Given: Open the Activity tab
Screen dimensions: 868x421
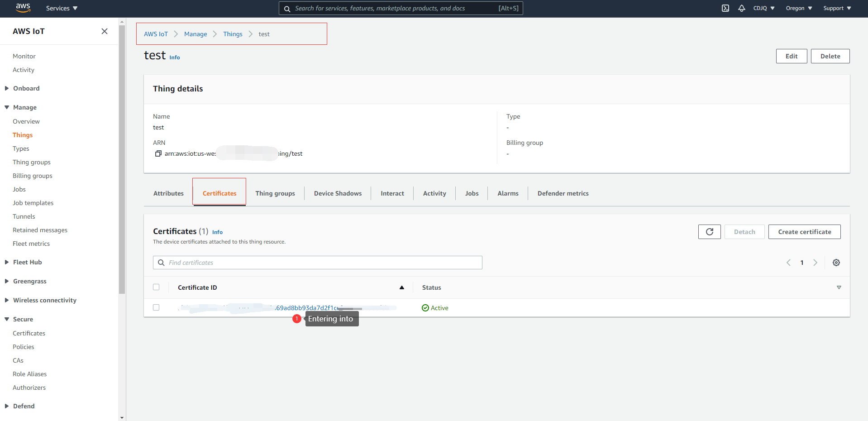Looking at the screenshot, I should point(434,193).
